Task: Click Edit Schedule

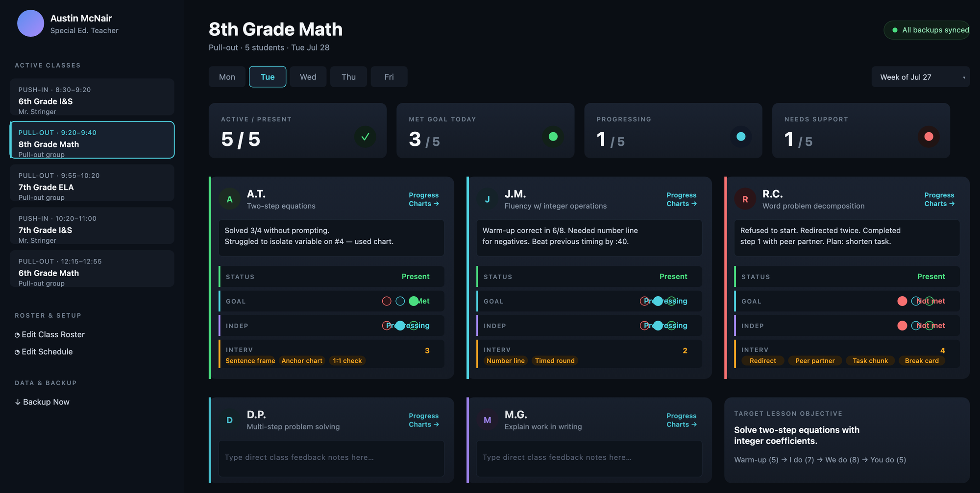Action: click(x=44, y=352)
